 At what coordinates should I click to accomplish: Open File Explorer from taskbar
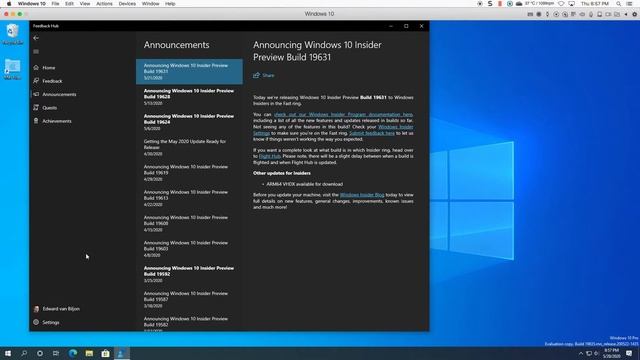[x=89, y=353]
